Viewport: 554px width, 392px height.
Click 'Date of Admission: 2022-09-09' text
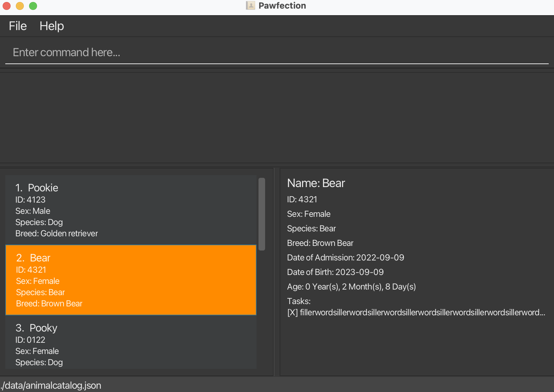click(x=345, y=257)
